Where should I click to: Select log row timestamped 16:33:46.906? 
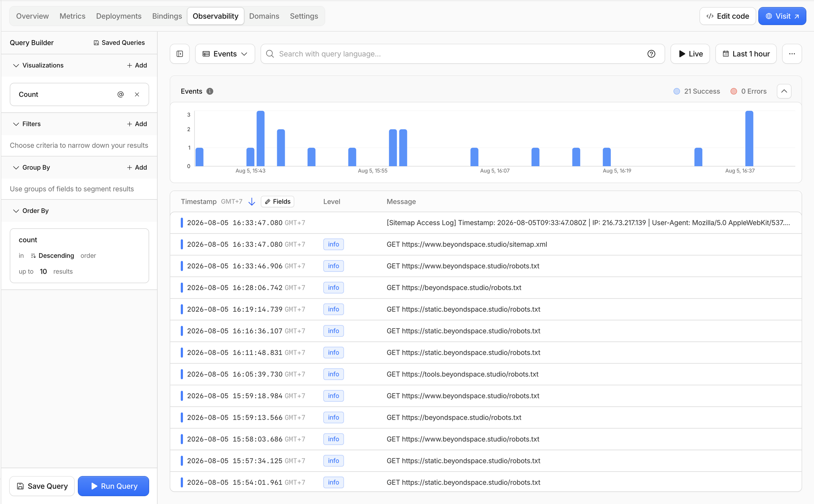click(x=486, y=266)
